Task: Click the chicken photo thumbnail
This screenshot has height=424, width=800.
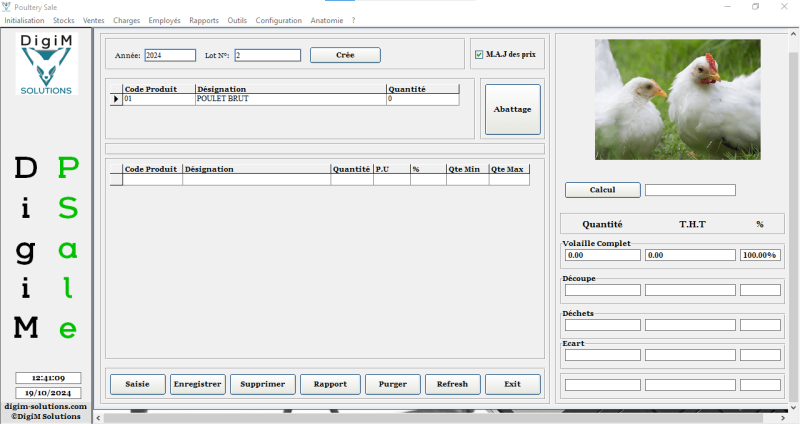Action: point(677,99)
